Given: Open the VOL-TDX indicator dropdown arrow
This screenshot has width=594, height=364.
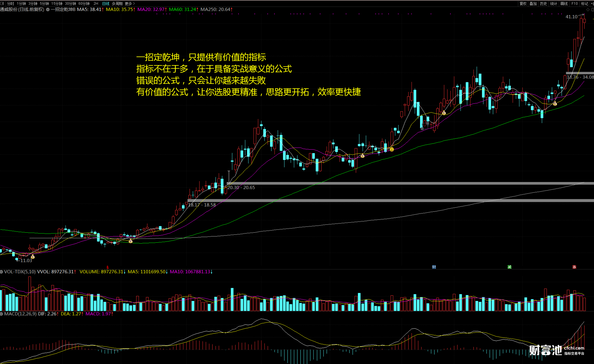Looking at the screenshot, I should [2, 272].
